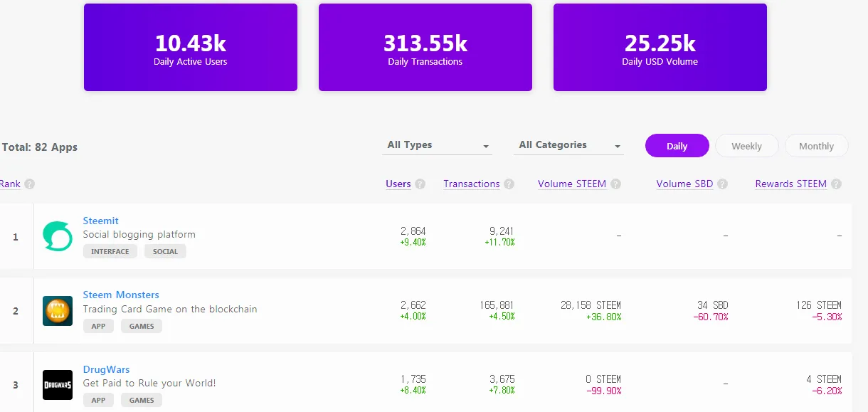Click the 28,158 STEEM volume cell

[591, 305]
